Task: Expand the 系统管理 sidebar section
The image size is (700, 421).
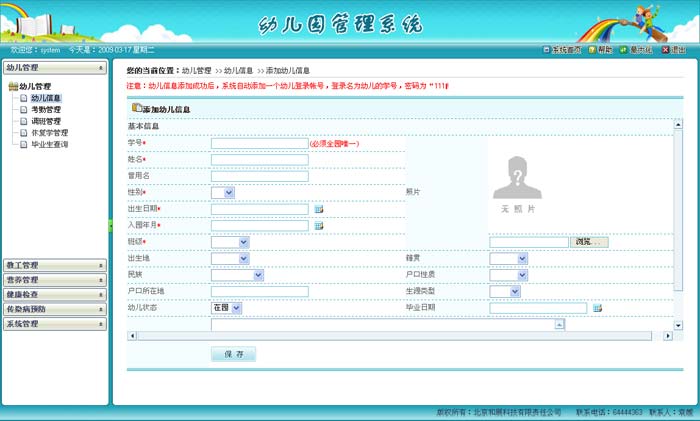Action: coord(54,324)
